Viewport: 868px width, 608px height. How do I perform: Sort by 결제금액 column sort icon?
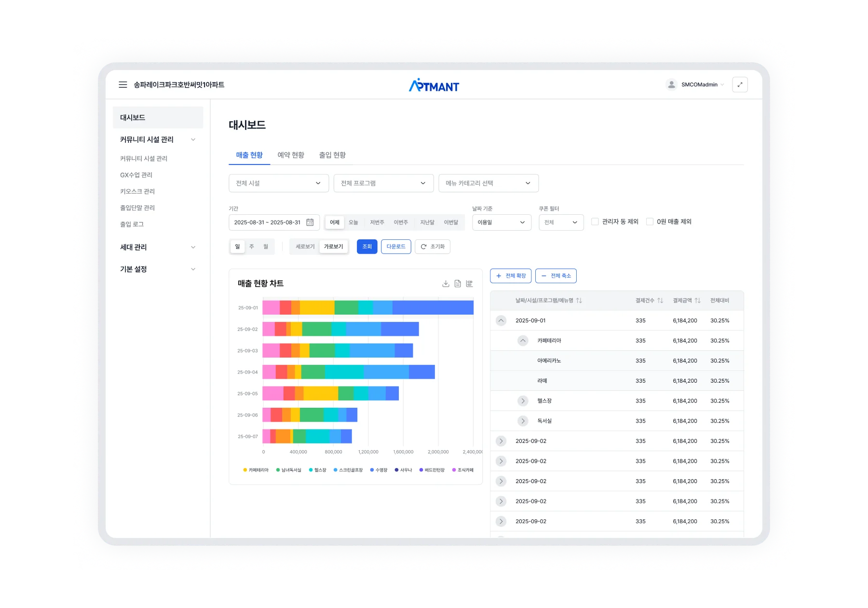tap(697, 301)
